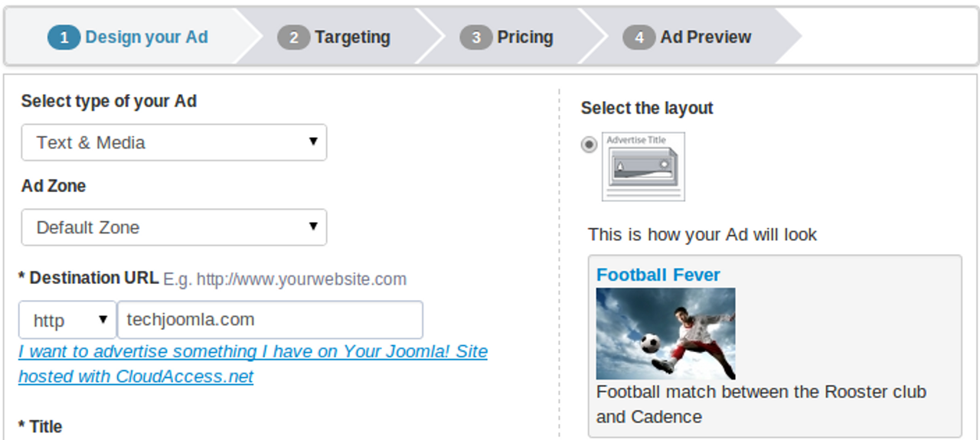
Task: Click the Text & Media dropdown arrow
Action: pyautogui.click(x=312, y=142)
